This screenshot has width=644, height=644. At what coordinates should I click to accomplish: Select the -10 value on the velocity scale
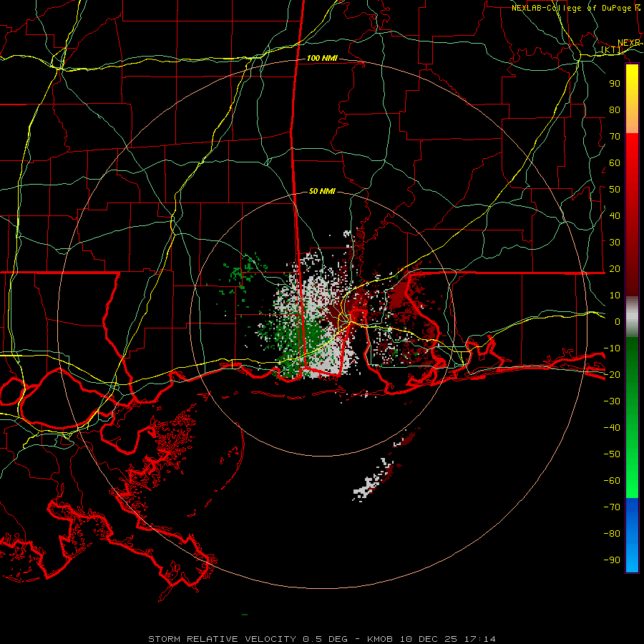tap(612, 348)
